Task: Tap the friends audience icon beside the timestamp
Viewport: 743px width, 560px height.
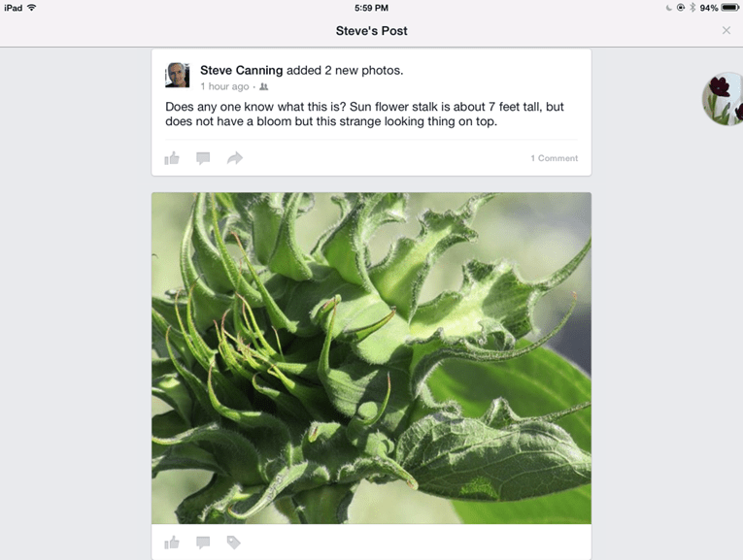Action: (x=264, y=86)
